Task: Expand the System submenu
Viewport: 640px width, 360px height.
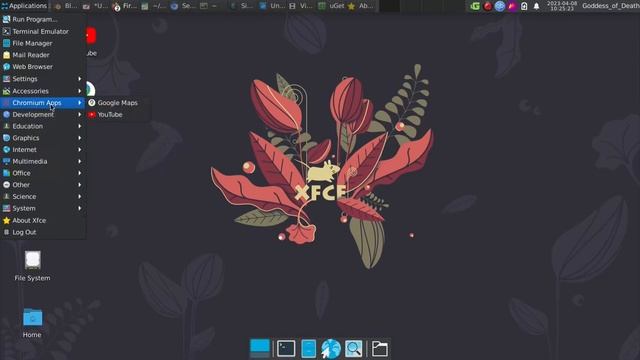Action: [43, 209]
